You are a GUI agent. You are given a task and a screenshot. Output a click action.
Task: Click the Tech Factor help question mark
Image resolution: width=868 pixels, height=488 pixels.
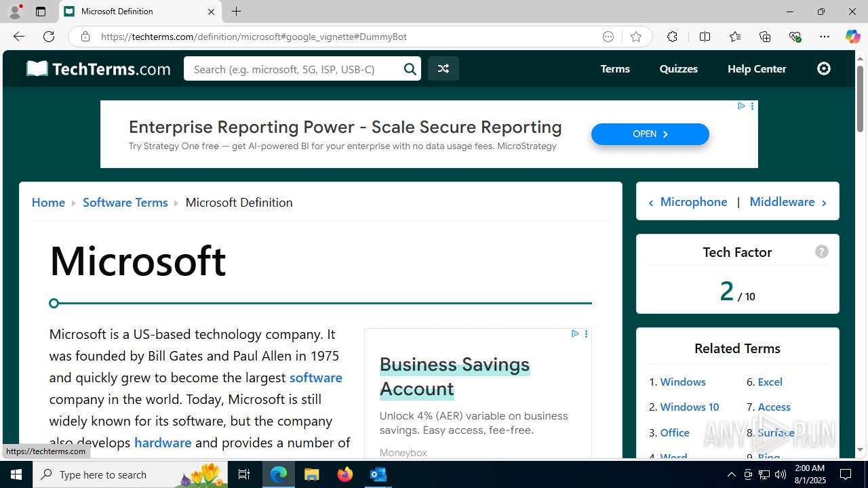[822, 251]
